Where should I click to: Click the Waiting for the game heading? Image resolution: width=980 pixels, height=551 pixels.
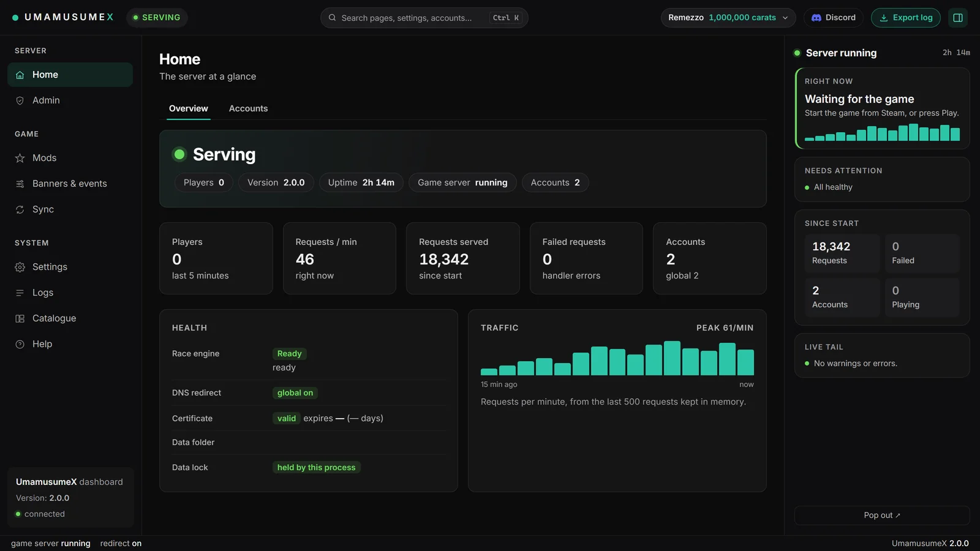click(x=859, y=99)
